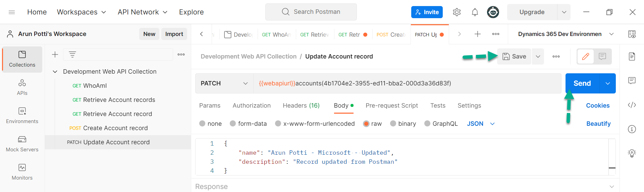This screenshot has height=192, width=644.
Task: Open the settings gear icon
Action: click(457, 12)
